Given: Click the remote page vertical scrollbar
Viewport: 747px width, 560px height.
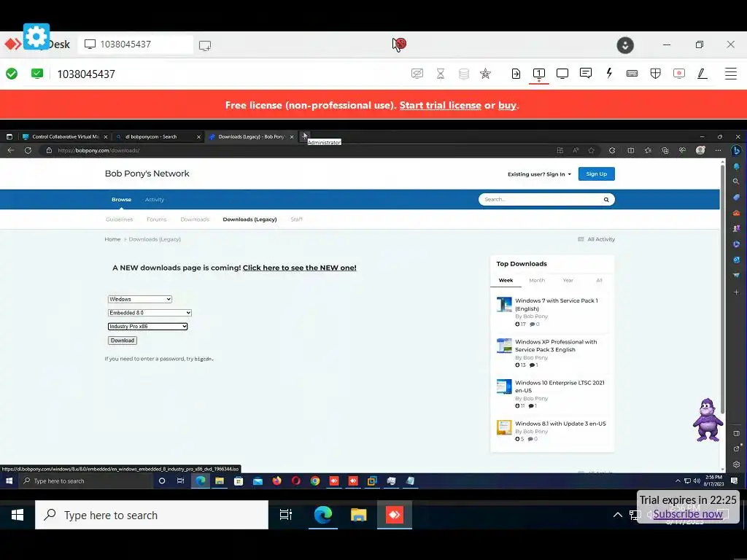Looking at the screenshot, I should 723,289.
